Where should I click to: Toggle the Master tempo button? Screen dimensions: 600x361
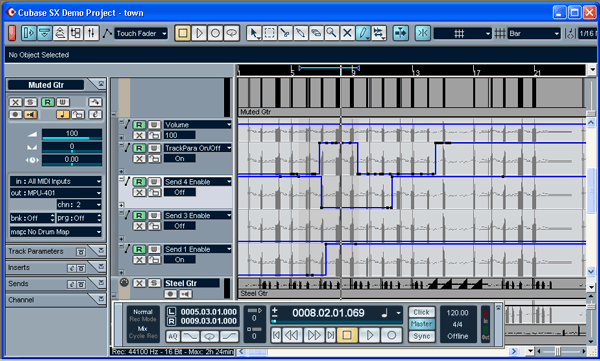(x=421, y=324)
